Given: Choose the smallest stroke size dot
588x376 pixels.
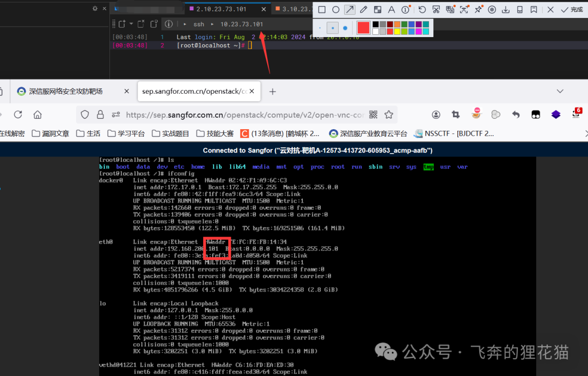Looking at the screenshot, I should [x=320, y=28].
